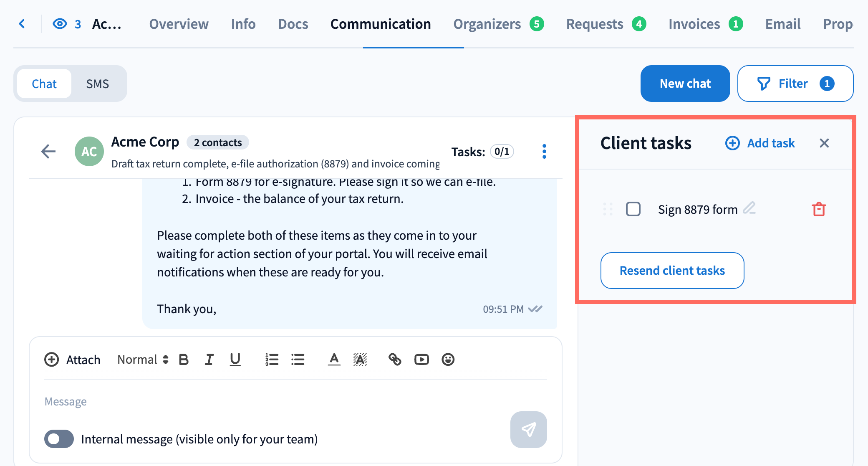Underline the selected message text
Screen dimensions: 868x466
click(x=235, y=360)
